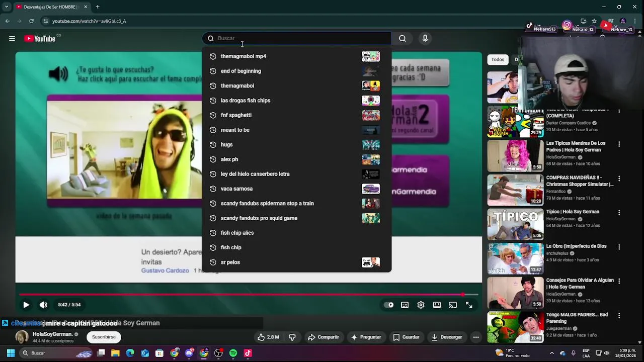Choose 'themagmaboi mp4' search suggestion
Screen dimensions: 644x362
click(297, 56)
